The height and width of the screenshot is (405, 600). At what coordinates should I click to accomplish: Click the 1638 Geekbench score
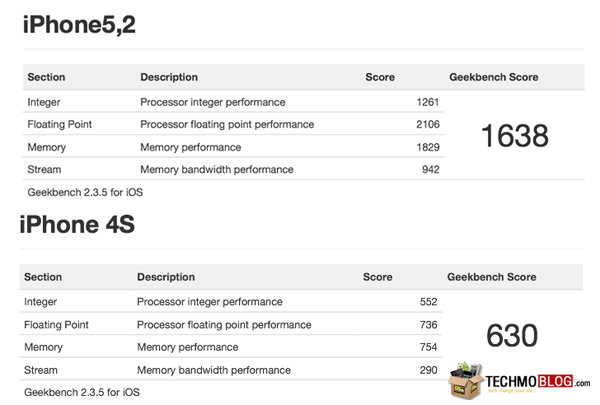click(x=515, y=136)
